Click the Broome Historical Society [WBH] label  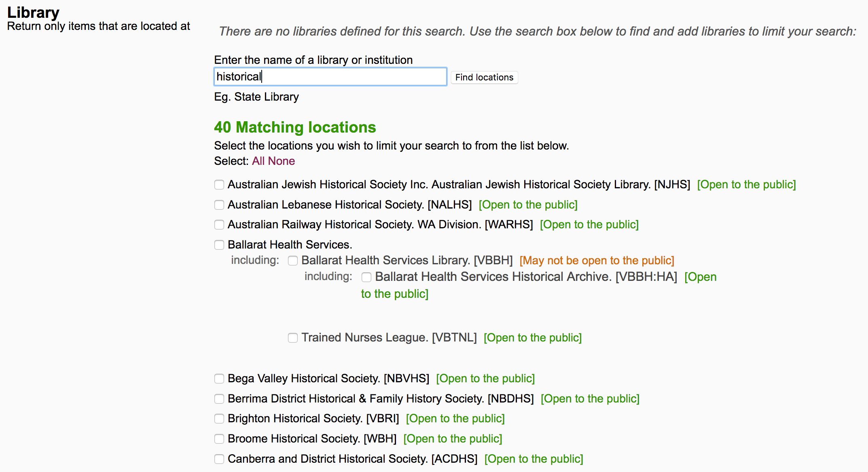point(312,438)
